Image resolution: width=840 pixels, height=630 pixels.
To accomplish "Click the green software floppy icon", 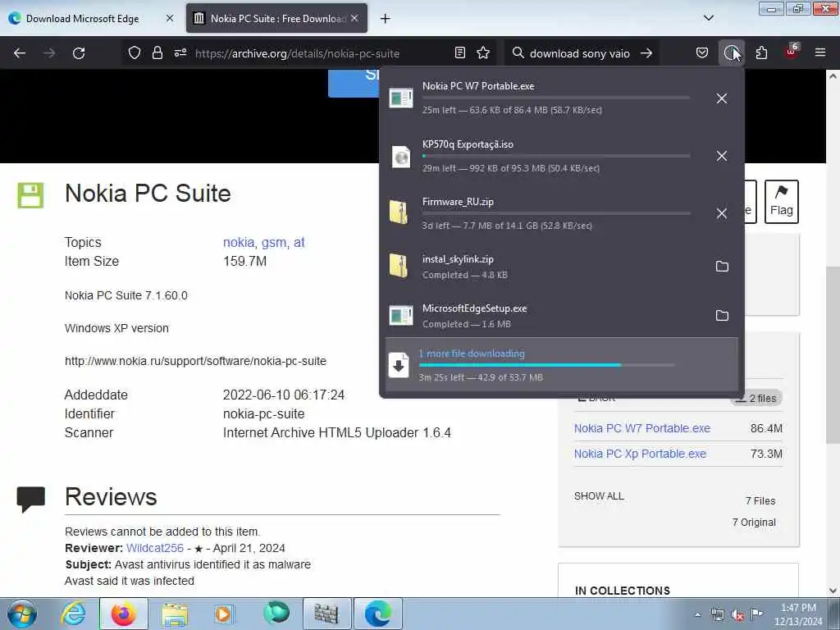I will tap(30, 195).
